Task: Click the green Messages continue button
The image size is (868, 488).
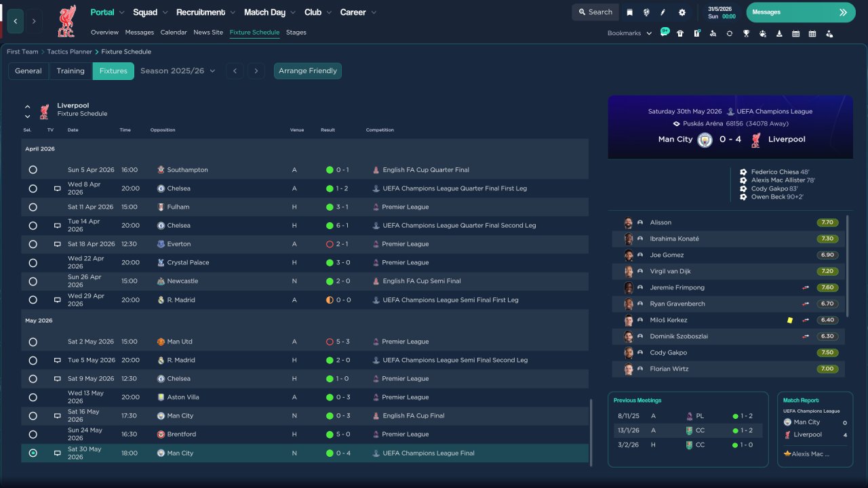Action: coord(801,12)
